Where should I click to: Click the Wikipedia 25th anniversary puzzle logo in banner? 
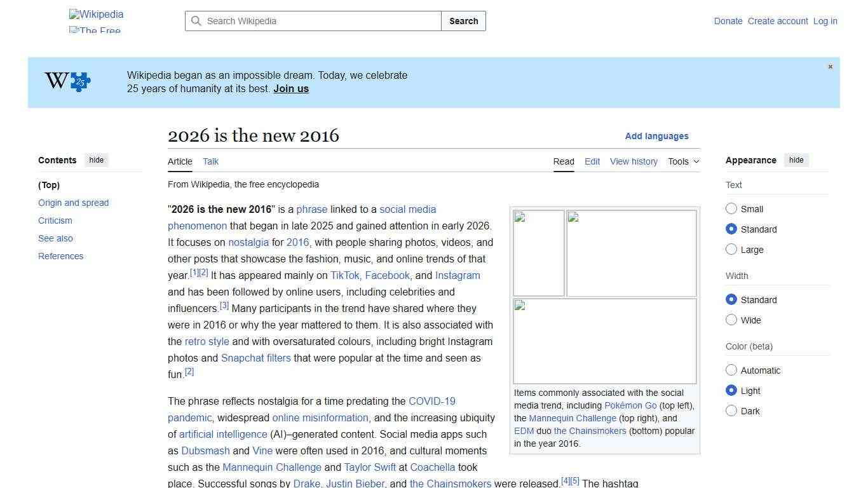66,81
